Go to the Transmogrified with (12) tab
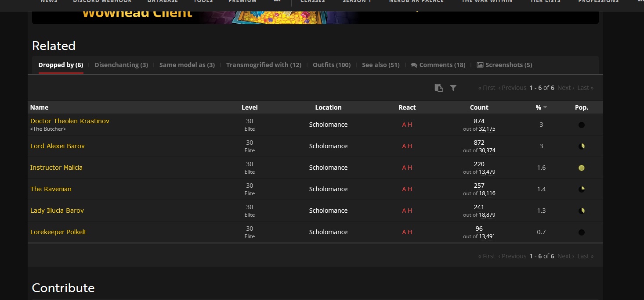Screen dimensions: 644x300 pos(264,65)
